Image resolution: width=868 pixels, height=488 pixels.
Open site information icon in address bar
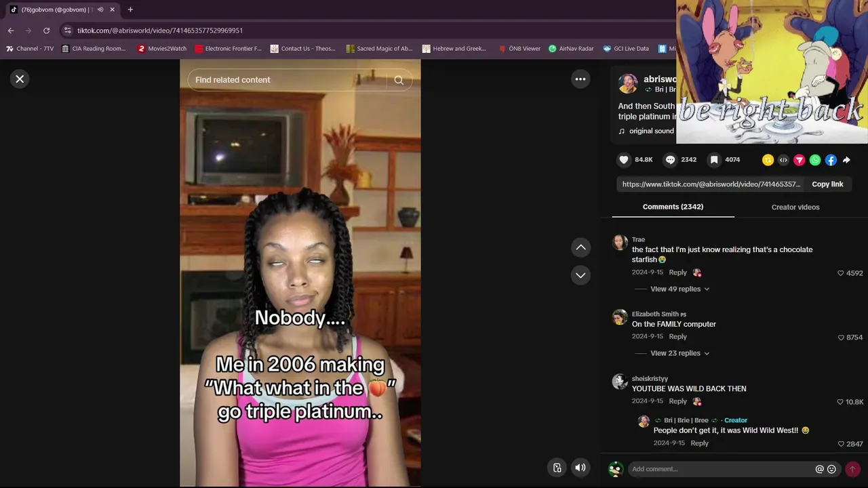tap(66, 30)
